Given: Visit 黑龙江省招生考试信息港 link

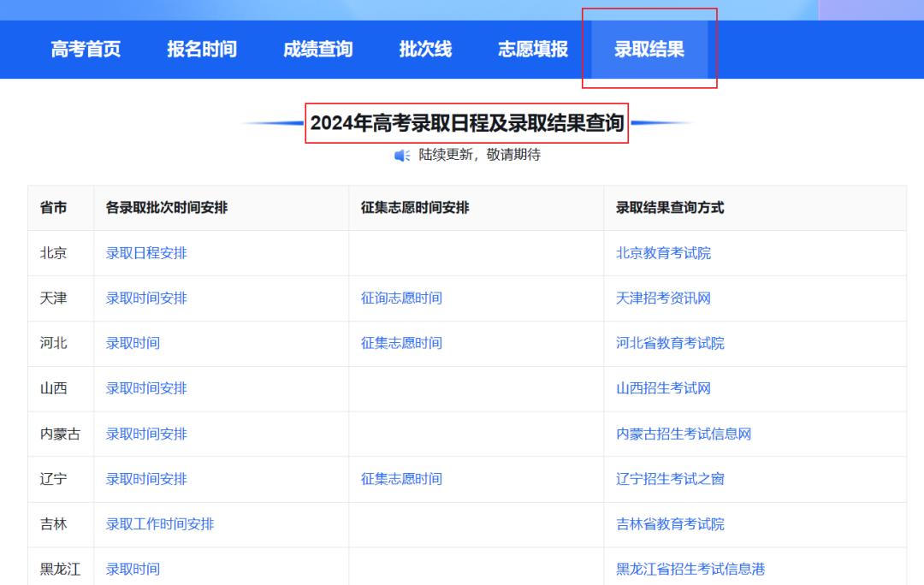Looking at the screenshot, I should click(x=690, y=569).
